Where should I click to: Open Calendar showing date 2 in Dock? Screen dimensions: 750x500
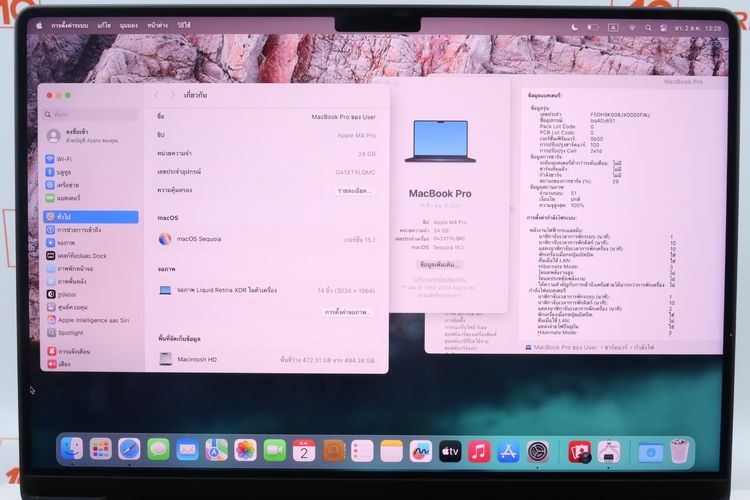pyautogui.click(x=304, y=451)
